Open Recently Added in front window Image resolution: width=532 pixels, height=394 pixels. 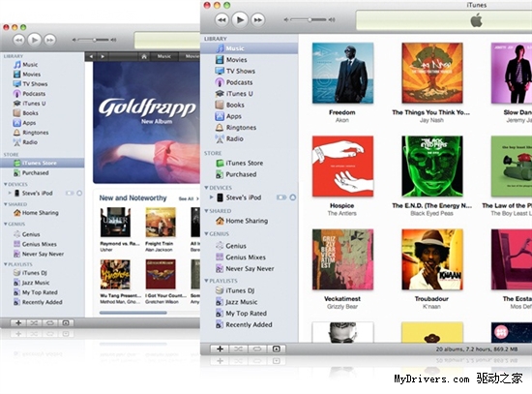tap(249, 324)
